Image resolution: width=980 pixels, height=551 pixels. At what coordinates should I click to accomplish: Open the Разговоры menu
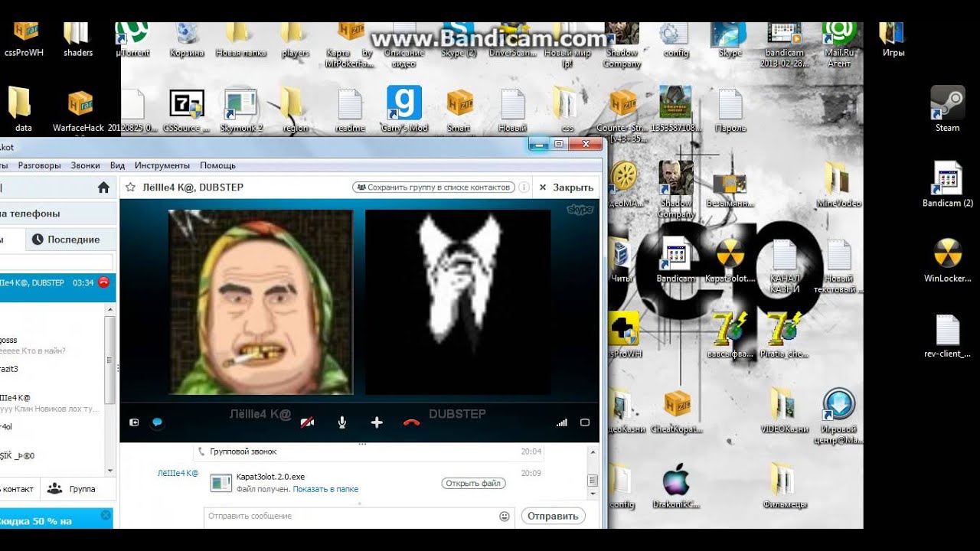(x=40, y=165)
